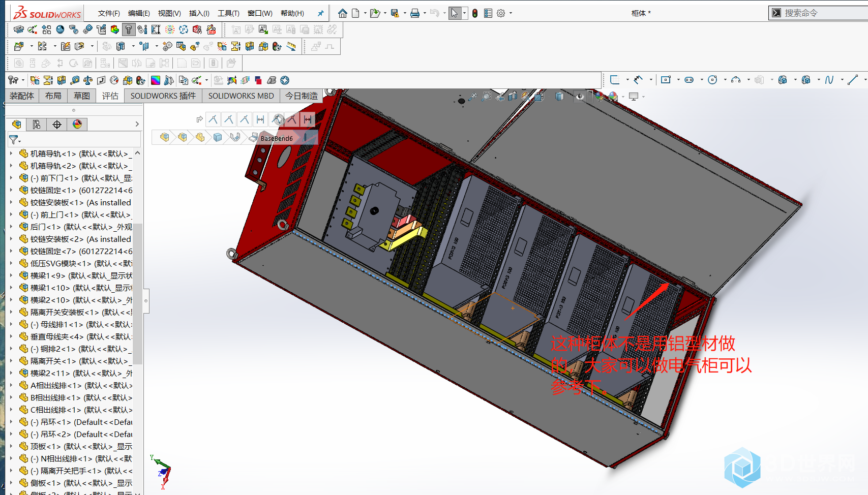The image size is (868, 495).
Task: Switch to the 今日制造 tab
Action: (x=301, y=96)
